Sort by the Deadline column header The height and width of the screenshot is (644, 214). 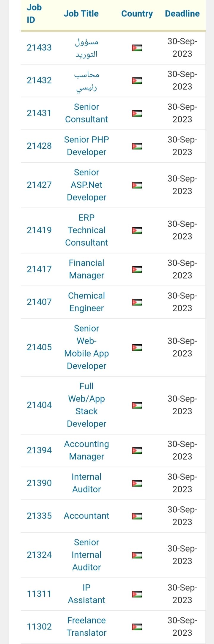tap(182, 14)
